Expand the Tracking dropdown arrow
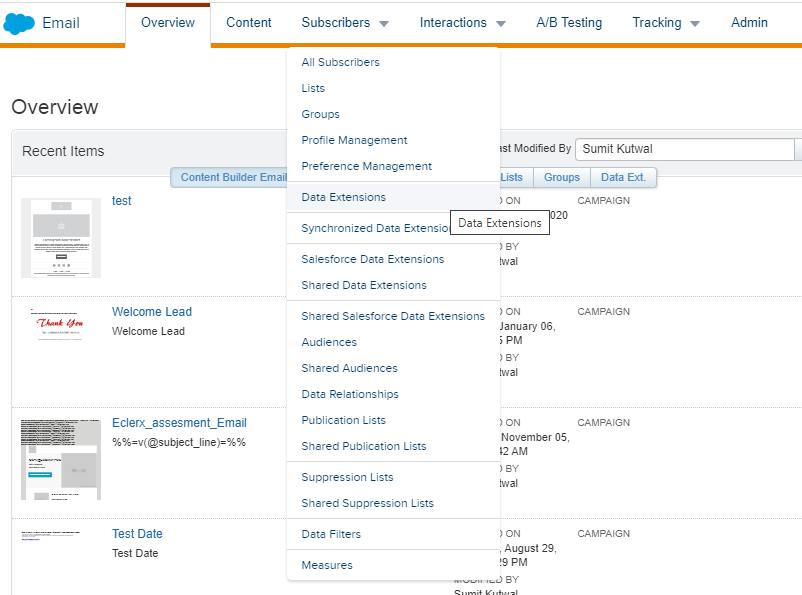Viewport: 802px width, 595px height. point(695,23)
